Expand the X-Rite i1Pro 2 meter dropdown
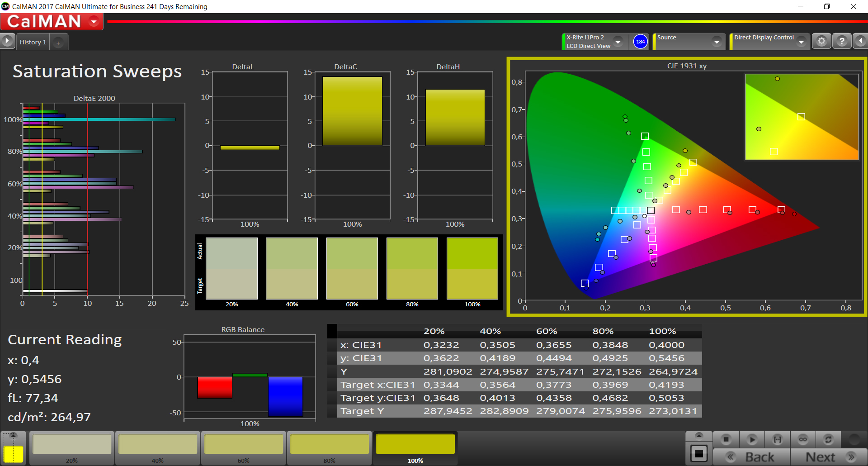This screenshot has height=466, width=868. (x=618, y=42)
